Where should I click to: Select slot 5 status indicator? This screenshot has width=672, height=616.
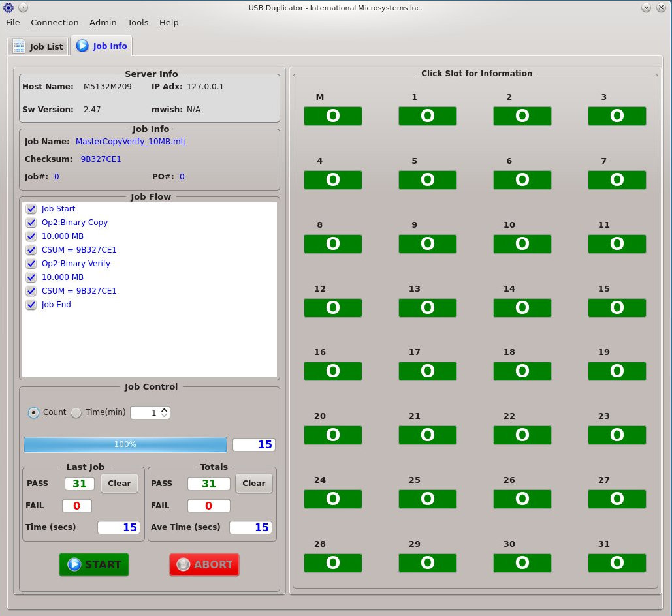click(427, 180)
